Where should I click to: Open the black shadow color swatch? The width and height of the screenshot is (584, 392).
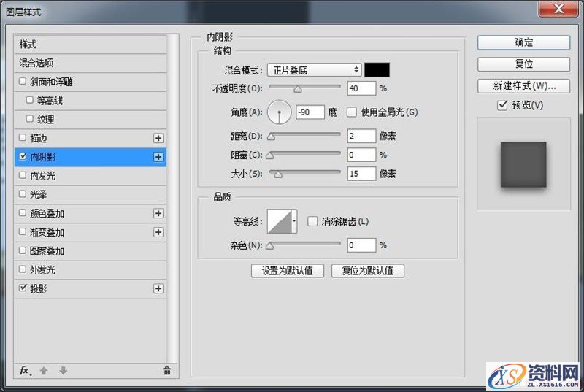[x=377, y=69]
